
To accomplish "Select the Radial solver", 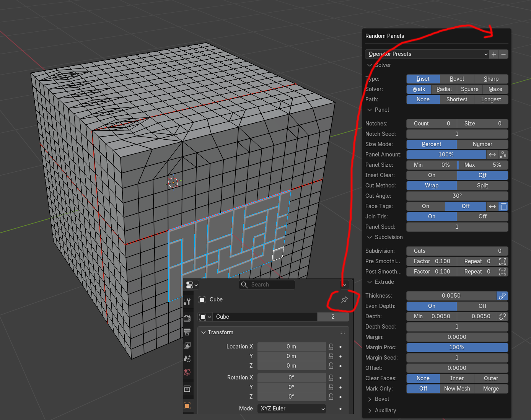I will click(x=444, y=89).
